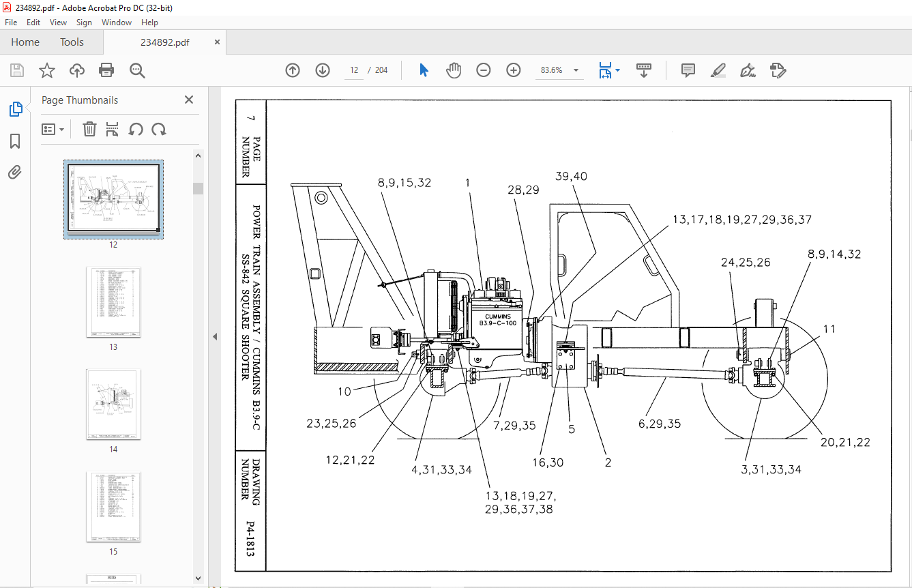This screenshot has height=588, width=912.
Task: Expand the fit page options arrow
Action: click(x=618, y=70)
